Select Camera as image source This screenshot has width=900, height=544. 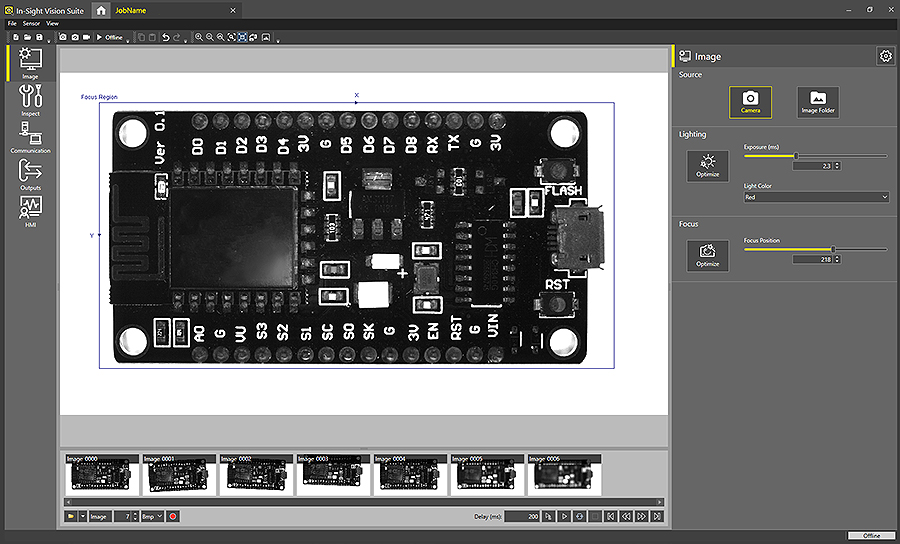pos(750,101)
